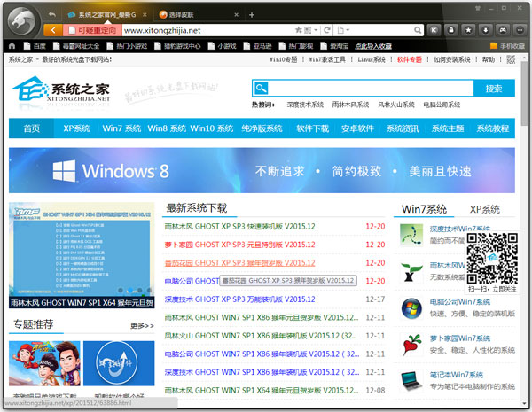Open the 手机收藏 folder
The image size is (532, 412).
pos(507,46)
